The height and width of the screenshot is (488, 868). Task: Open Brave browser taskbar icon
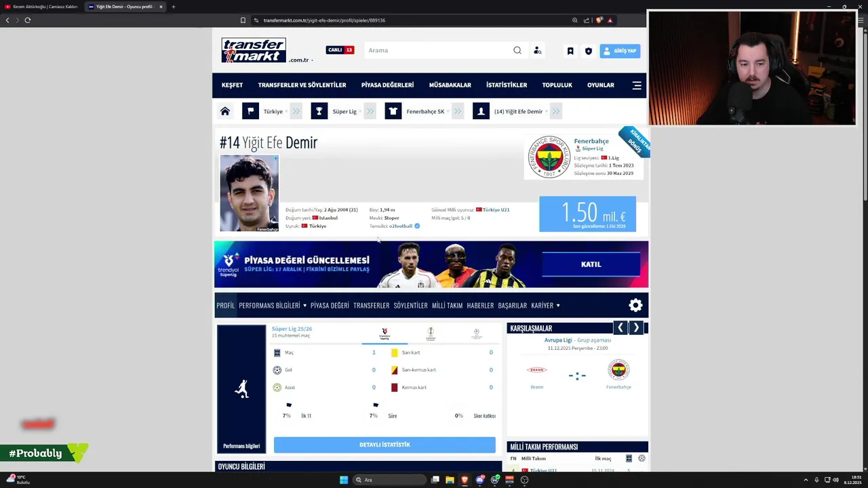coord(465,480)
